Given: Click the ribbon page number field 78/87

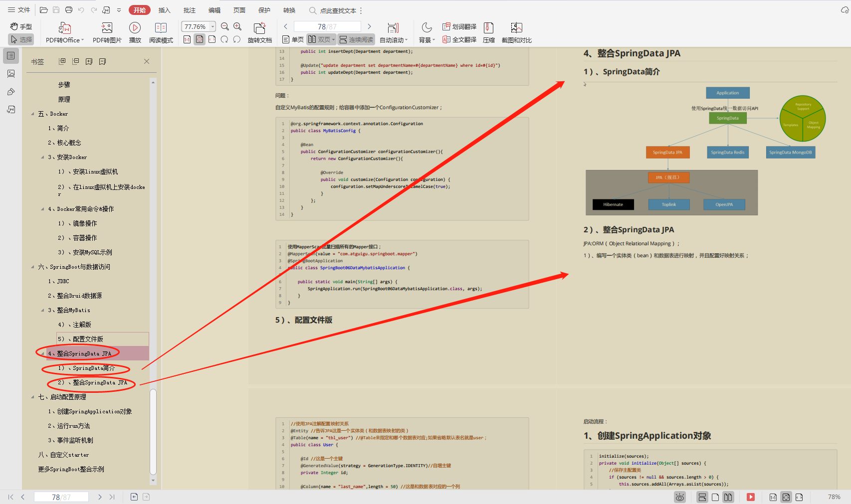Looking at the screenshot, I should pos(327,26).
